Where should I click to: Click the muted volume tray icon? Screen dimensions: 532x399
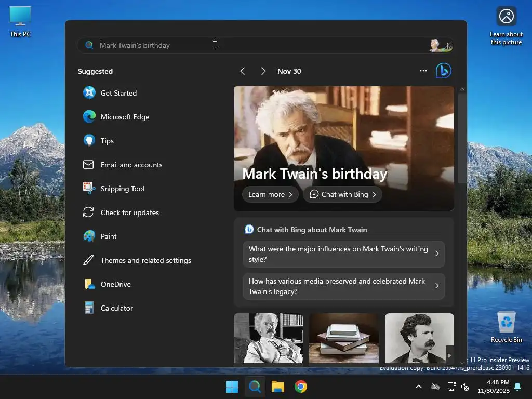(465, 387)
